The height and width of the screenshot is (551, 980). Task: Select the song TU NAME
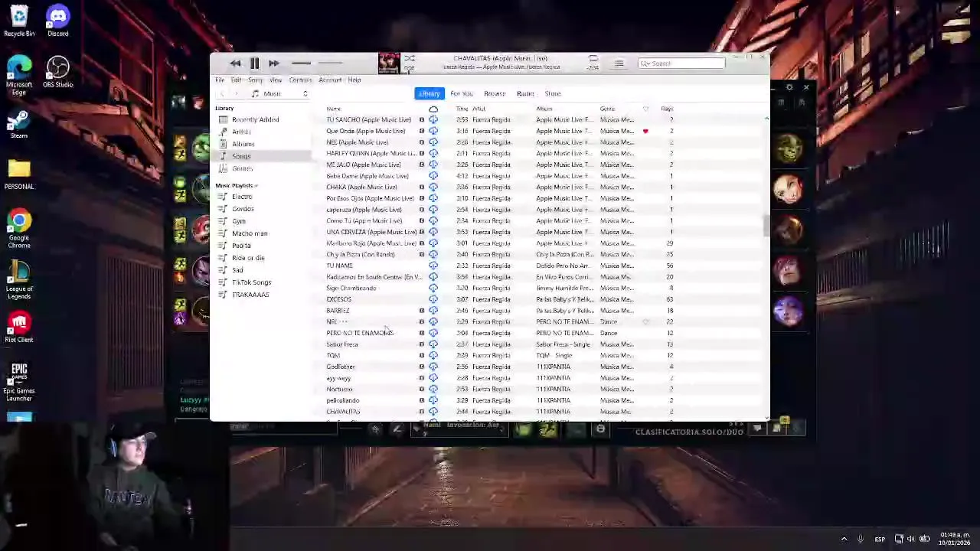(339, 266)
